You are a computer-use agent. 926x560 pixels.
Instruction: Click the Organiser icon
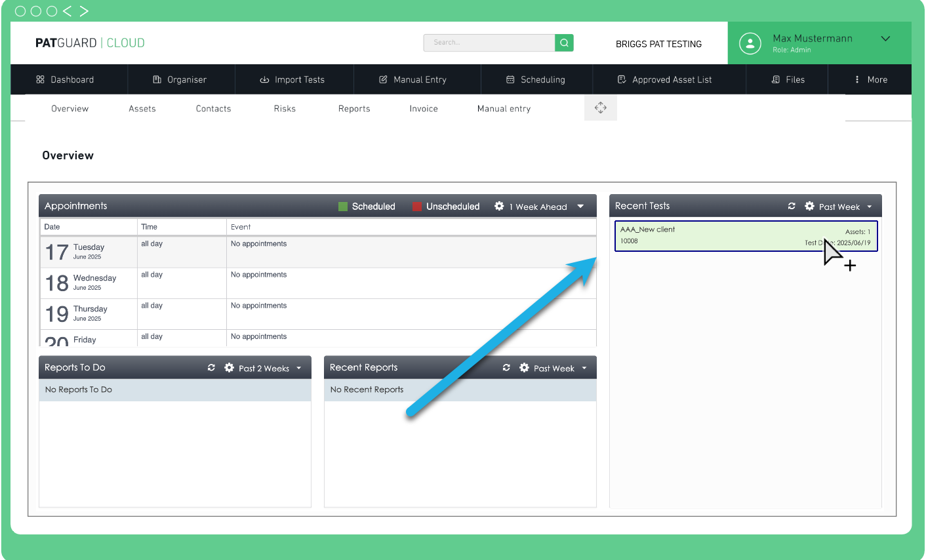tap(157, 79)
